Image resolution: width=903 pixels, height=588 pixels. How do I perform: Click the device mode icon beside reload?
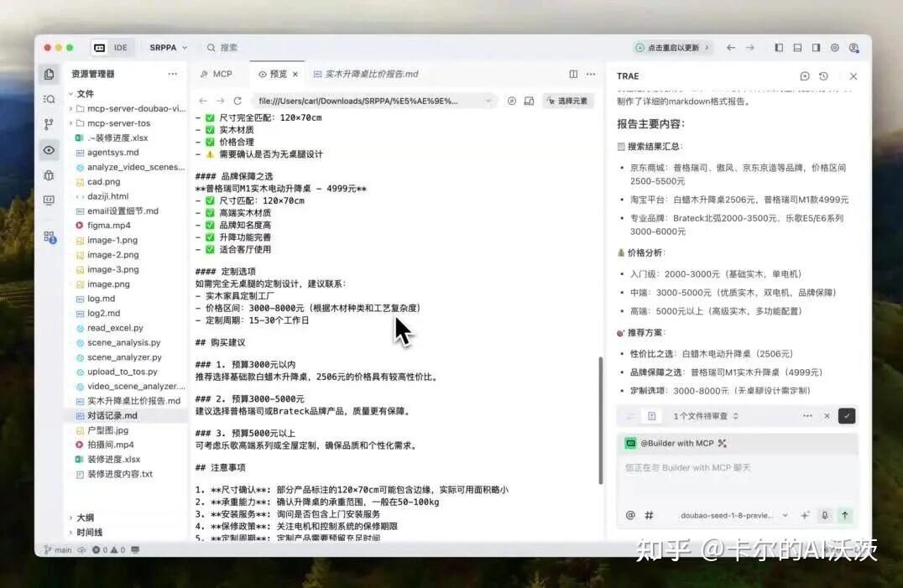click(530, 100)
